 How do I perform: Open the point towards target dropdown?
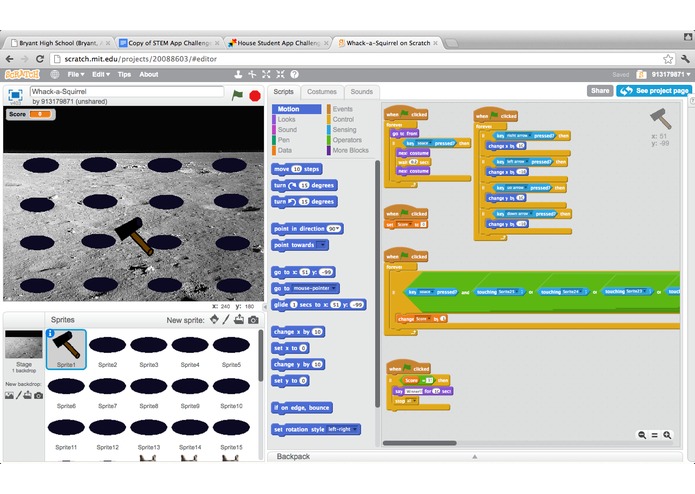coord(322,245)
